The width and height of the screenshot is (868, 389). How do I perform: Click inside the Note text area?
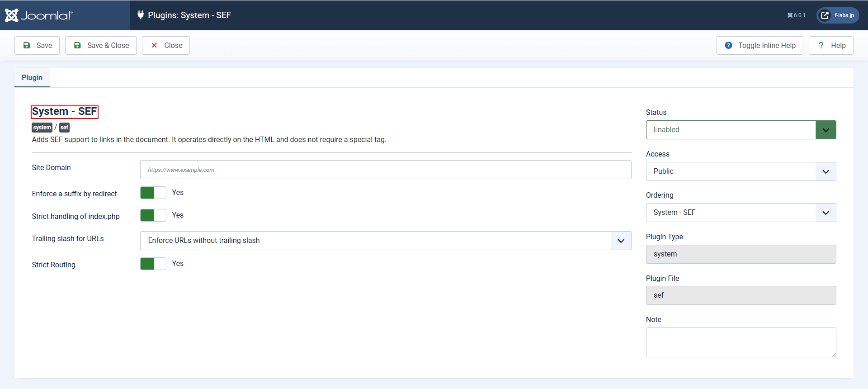click(x=741, y=342)
